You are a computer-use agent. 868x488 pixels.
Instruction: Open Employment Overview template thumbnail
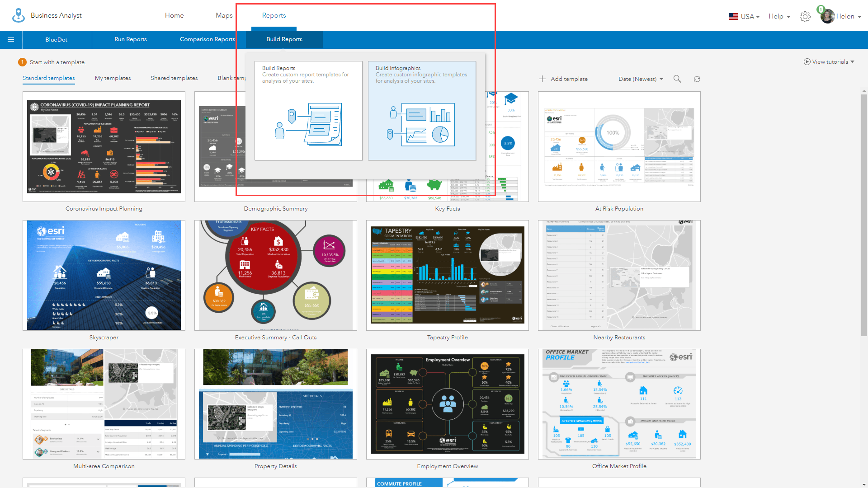448,404
